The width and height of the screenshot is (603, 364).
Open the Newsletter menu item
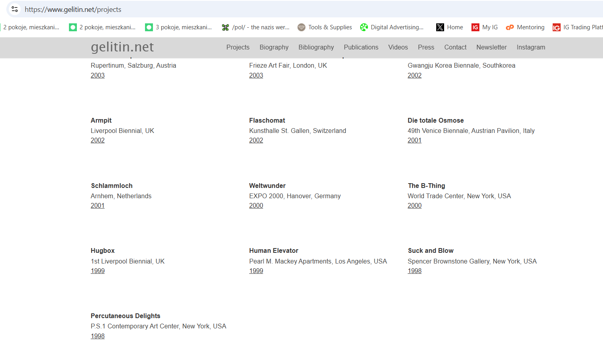[491, 47]
